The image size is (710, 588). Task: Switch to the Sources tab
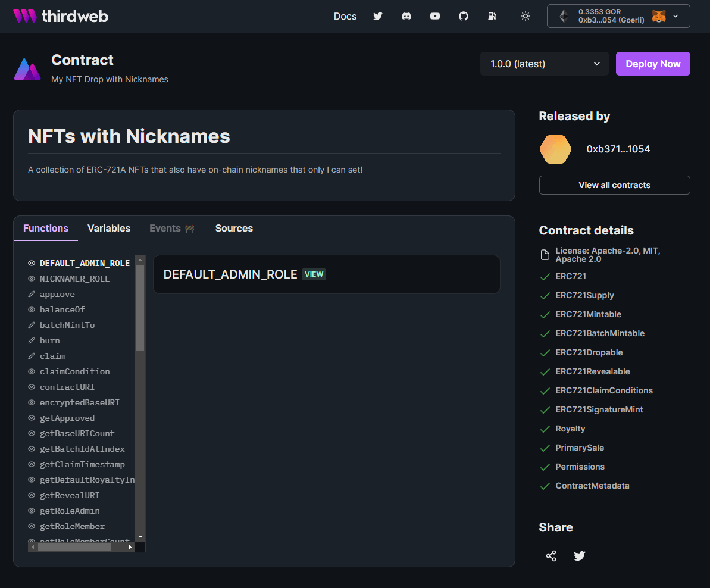coord(234,228)
